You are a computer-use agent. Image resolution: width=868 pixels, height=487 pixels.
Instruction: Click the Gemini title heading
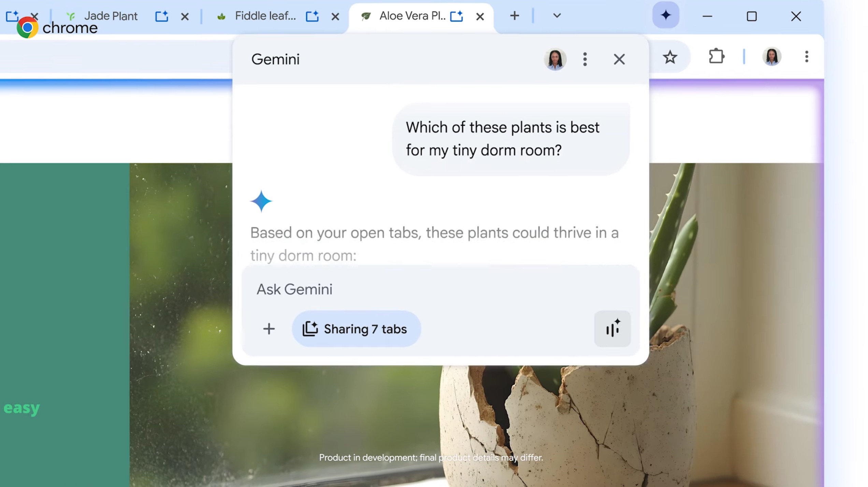[275, 59]
